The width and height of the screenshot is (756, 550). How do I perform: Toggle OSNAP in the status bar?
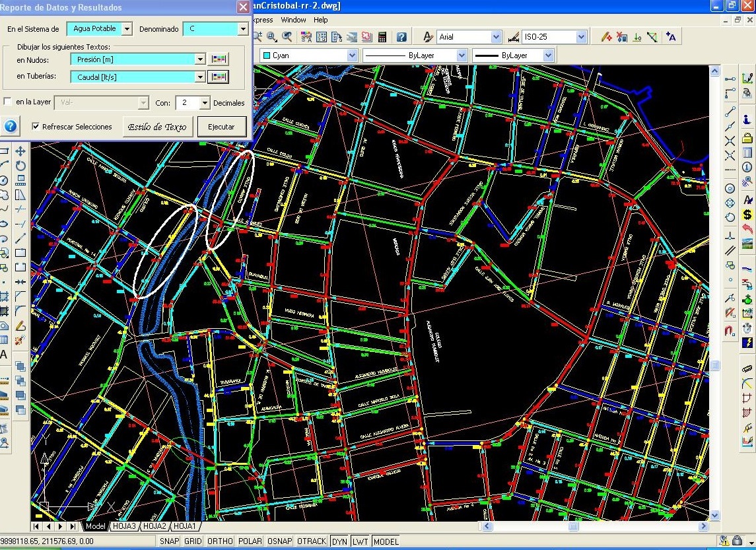(x=279, y=541)
